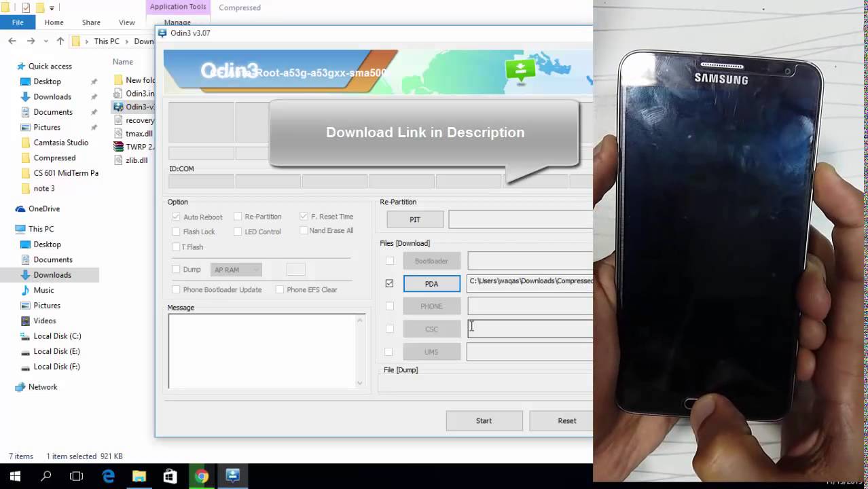
Task: Launch Microsoft Edge from the taskbar
Action: coord(108,476)
